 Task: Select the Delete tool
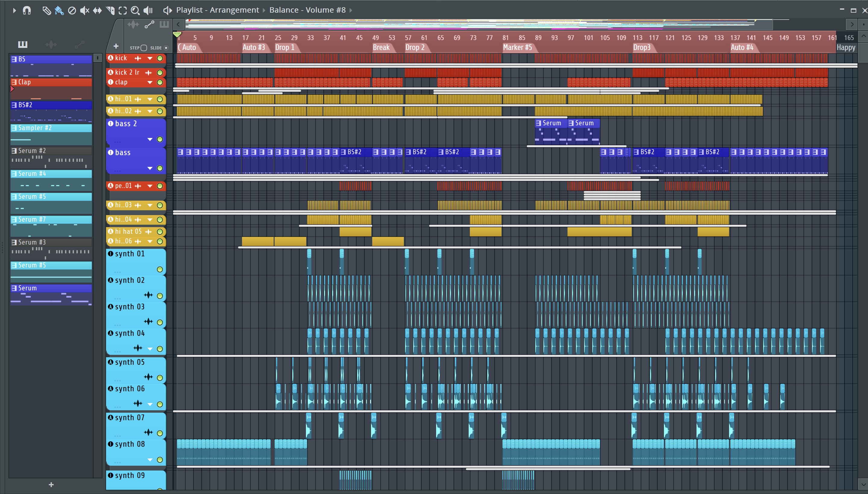72,11
